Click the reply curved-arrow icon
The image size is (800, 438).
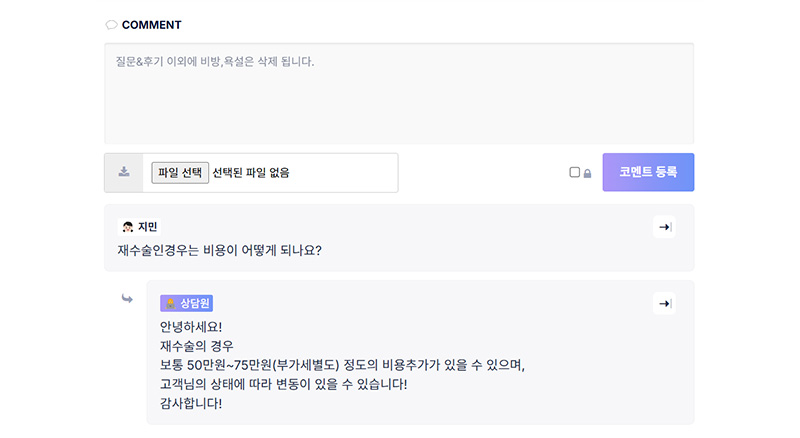pos(127,298)
